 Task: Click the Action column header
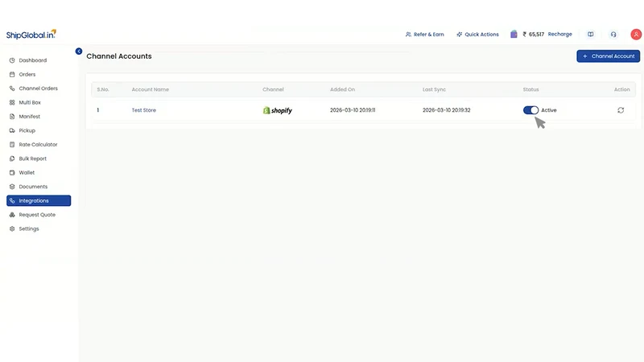(621, 89)
